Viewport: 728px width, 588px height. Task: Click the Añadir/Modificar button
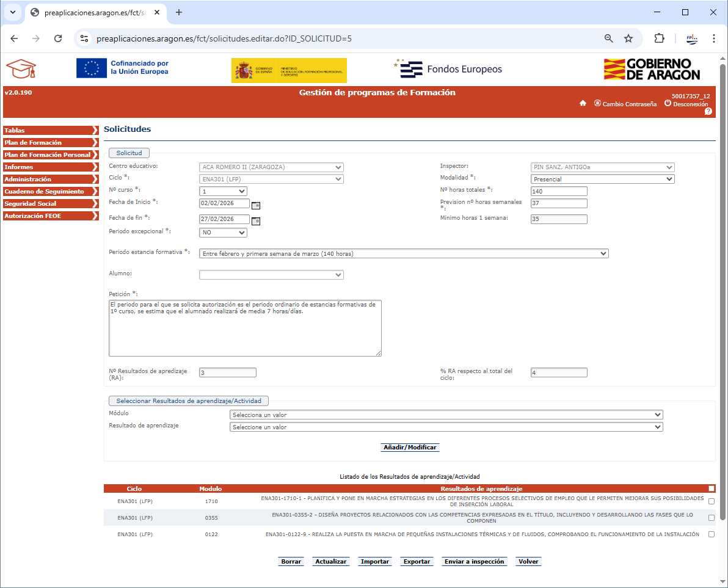pos(409,448)
